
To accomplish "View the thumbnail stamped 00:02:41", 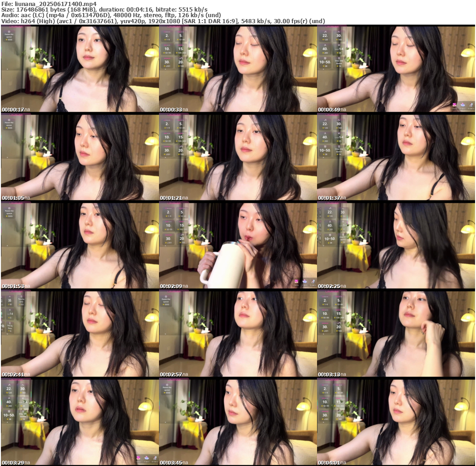I will click(80, 334).
